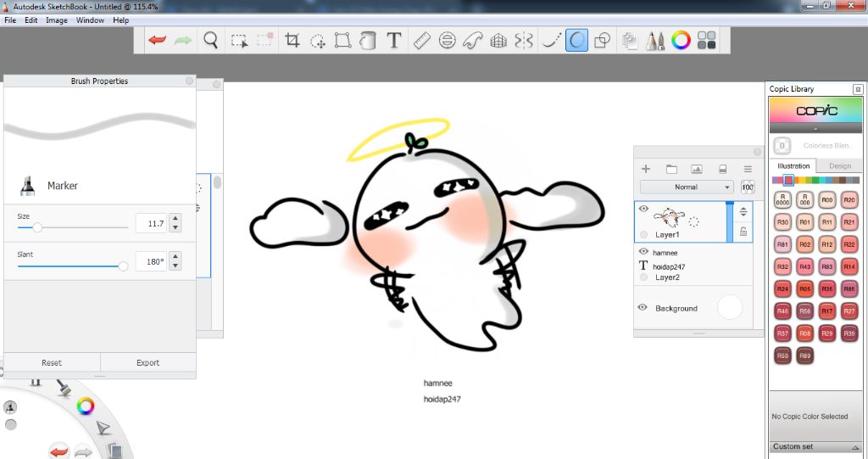The image size is (868, 459).
Task: Switch to the Design tab
Action: pyautogui.click(x=840, y=165)
